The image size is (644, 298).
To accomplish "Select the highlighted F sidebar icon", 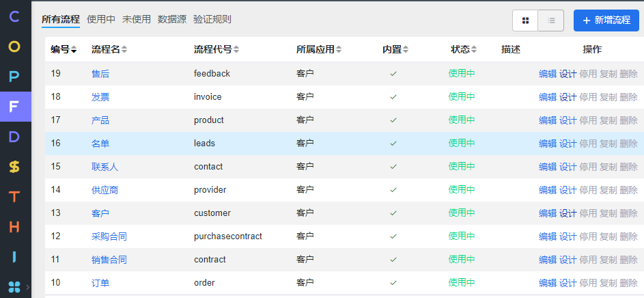I will coord(14,107).
